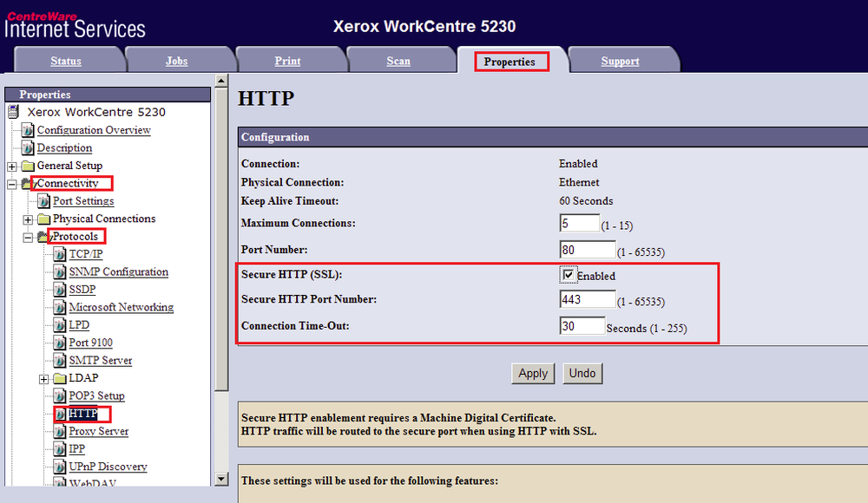Viewport: 868px width, 503px height.
Task: Click the Secure HTTP Port Number field
Action: [588, 300]
